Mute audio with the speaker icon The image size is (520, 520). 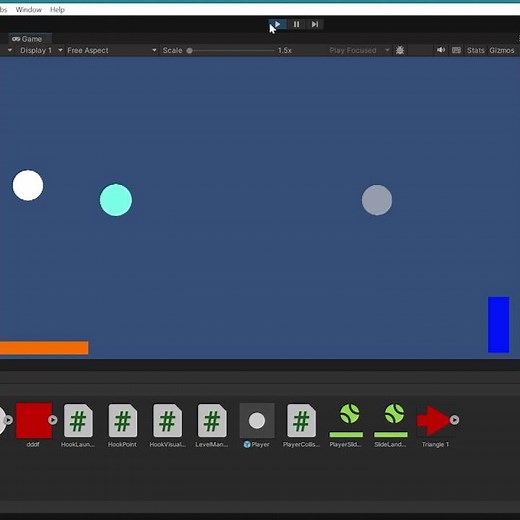[x=441, y=50]
